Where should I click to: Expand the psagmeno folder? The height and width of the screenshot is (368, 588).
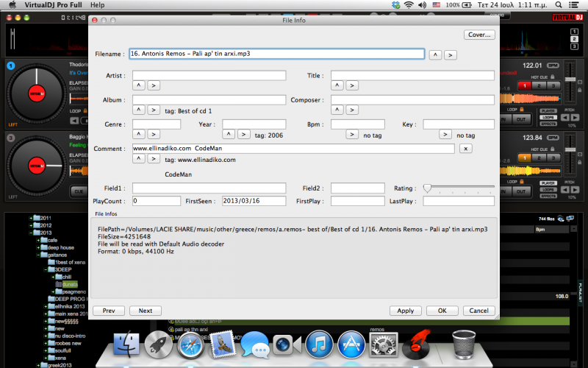pyautogui.click(x=53, y=291)
